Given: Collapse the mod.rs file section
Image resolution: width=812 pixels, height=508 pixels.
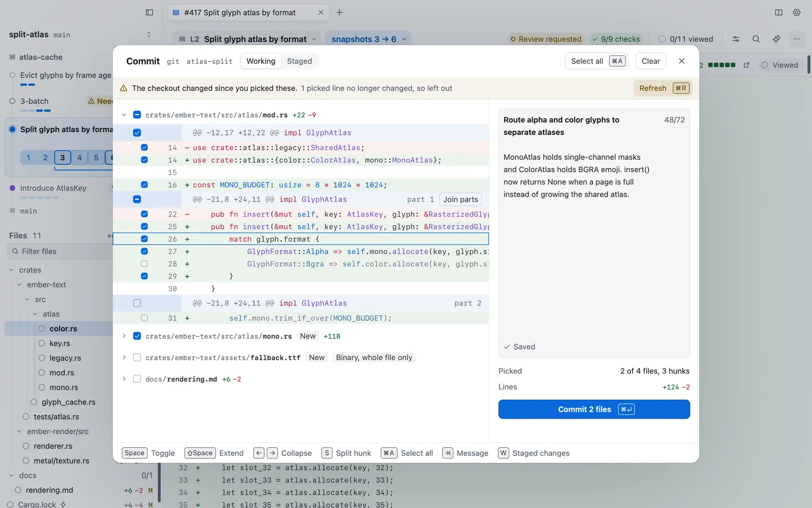Looking at the screenshot, I should click(x=124, y=115).
